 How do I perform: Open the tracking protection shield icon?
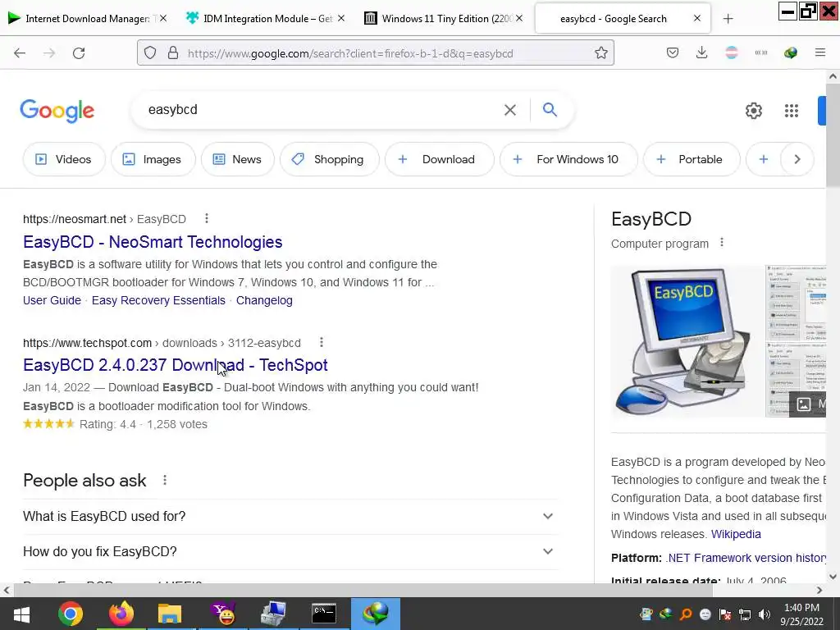[150, 53]
